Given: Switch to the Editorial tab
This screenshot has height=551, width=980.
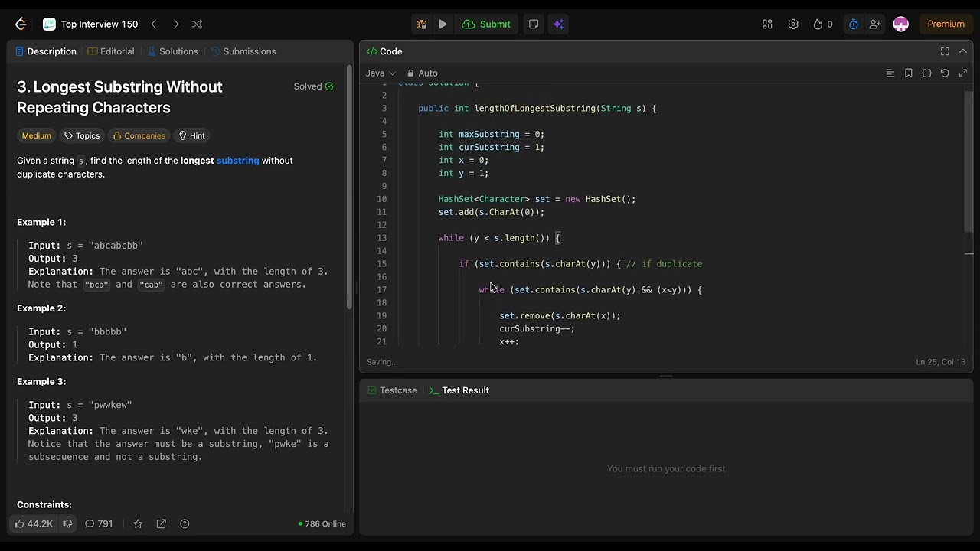Looking at the screenshot, I should click(111, 51).
